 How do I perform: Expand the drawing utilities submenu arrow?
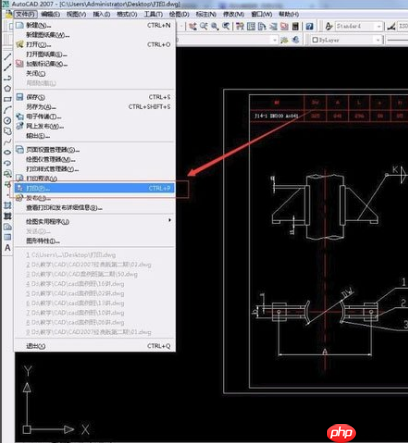coord(170,220)
